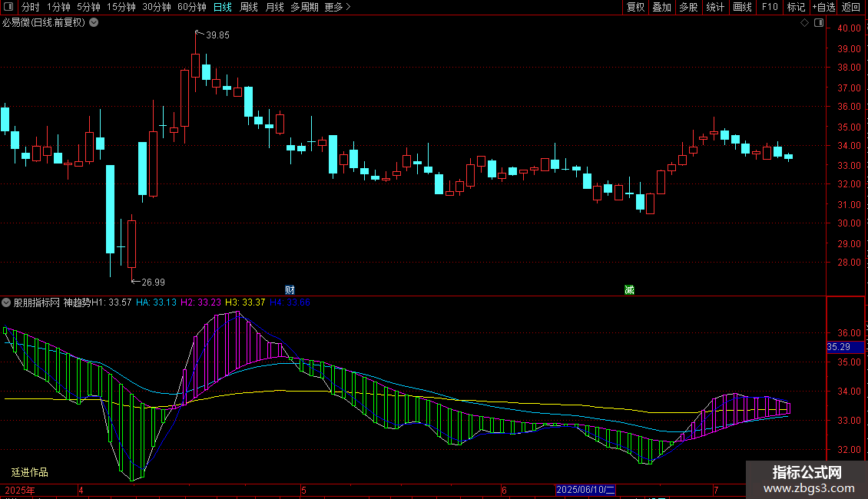This screenshot has width=868, height=499.
Task: Click the diamond icon on main chart
Action: click(x=804, y=23)
